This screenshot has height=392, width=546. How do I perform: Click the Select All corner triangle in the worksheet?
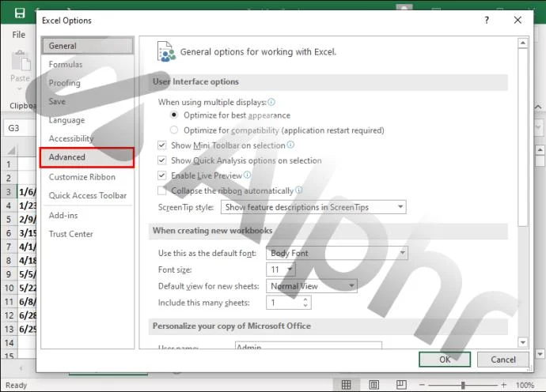pos(10,150)
